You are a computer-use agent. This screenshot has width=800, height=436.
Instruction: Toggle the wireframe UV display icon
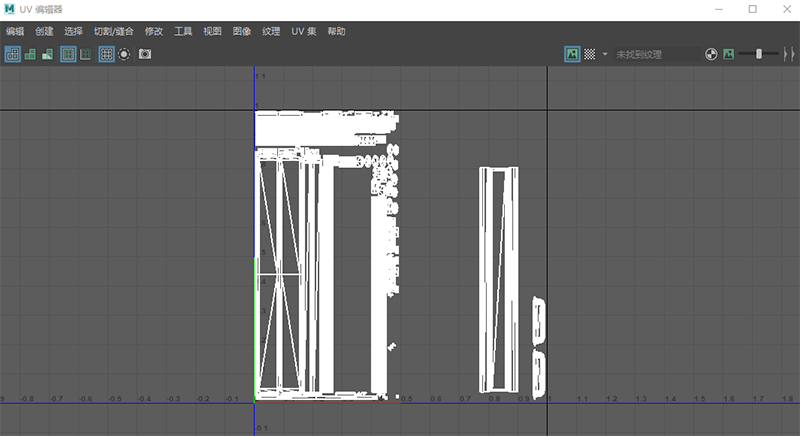(x=13, y=54)
